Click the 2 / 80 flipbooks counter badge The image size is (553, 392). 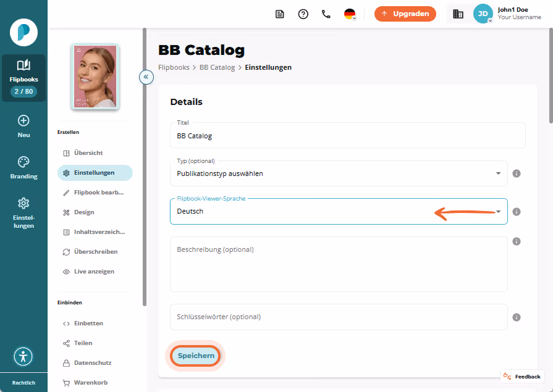(23, 91)
